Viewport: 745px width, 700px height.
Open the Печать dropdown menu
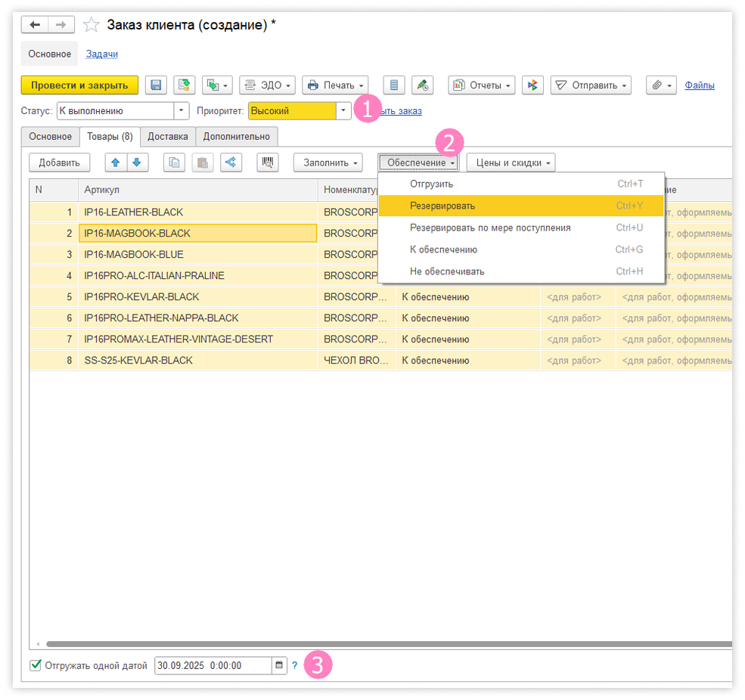coord(335,85)
